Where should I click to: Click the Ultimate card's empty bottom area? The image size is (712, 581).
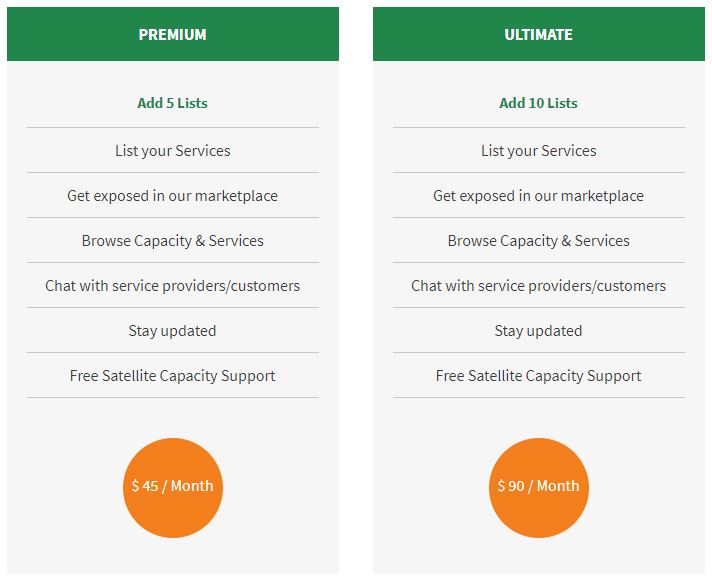click(539, 556)
